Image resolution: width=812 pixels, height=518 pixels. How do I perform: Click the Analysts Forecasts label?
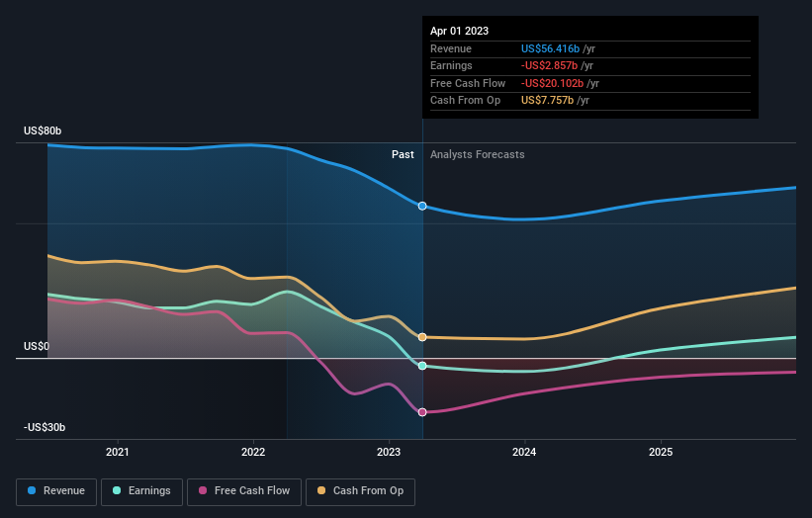point(478,154)
